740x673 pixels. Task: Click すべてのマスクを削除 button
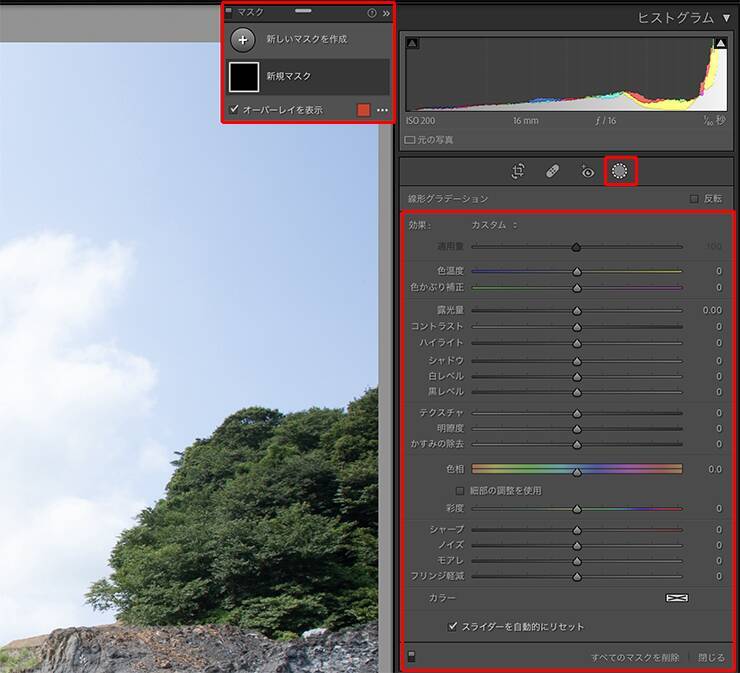click(x=634, y=657)
